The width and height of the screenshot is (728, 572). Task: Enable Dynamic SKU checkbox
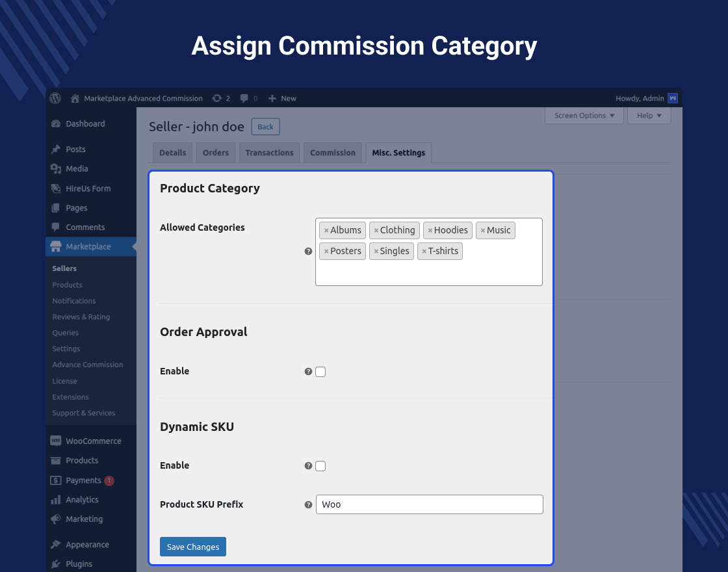coord(320,465)
